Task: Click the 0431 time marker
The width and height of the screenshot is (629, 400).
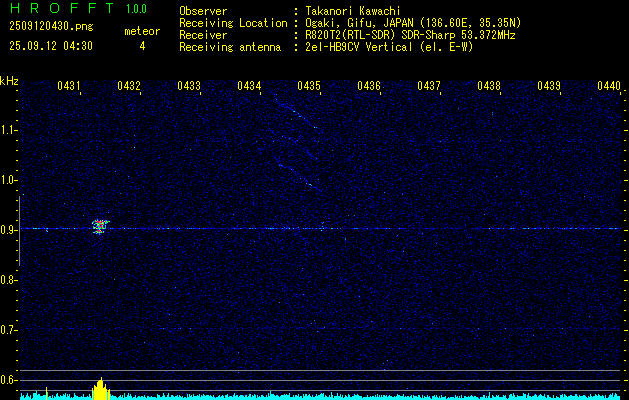Action: click(69, 86)
